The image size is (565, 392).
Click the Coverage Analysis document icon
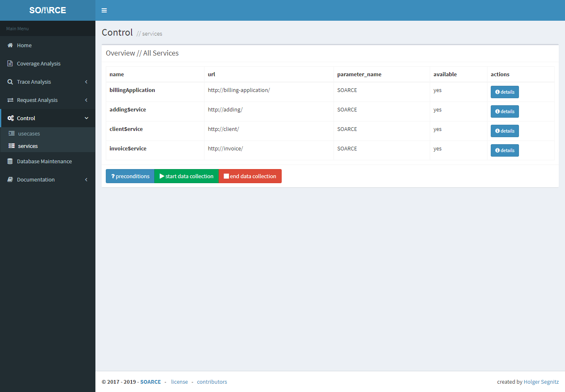(x=10, y=63)
